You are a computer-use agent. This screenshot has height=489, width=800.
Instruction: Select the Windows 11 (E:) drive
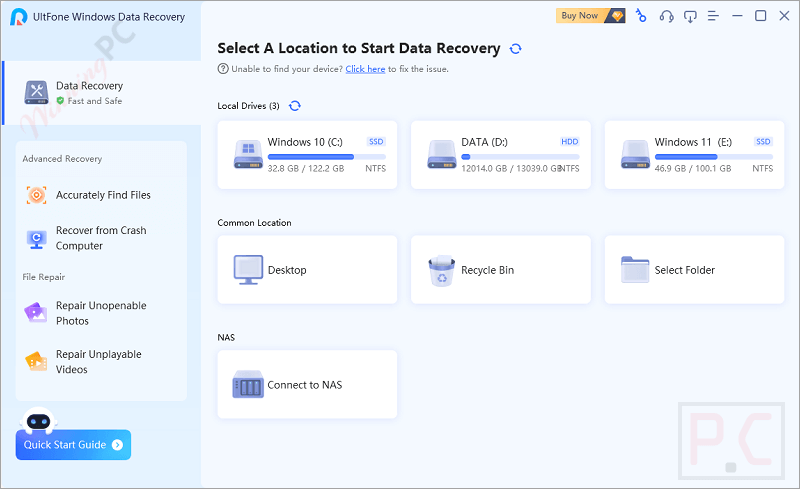pos(694,155)
